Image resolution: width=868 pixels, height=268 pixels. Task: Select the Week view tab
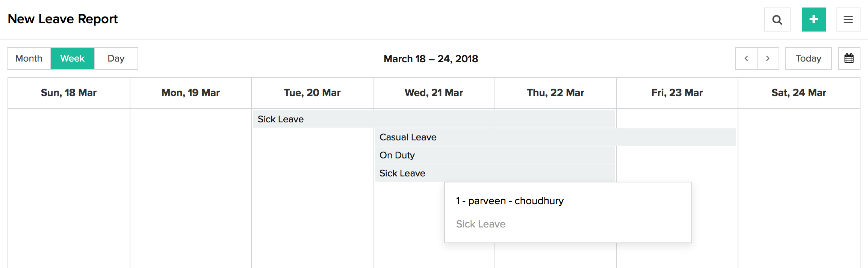[x=73, y=59]
